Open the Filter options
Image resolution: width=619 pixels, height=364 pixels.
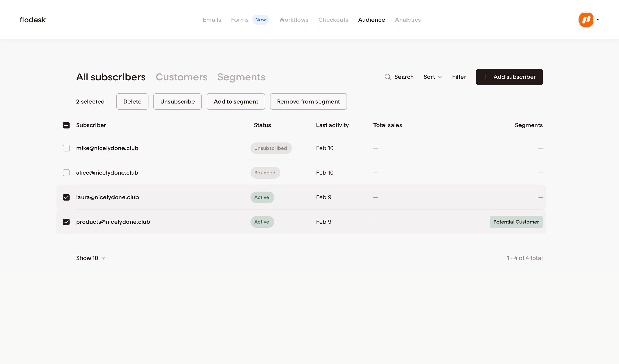click(459, 77)
